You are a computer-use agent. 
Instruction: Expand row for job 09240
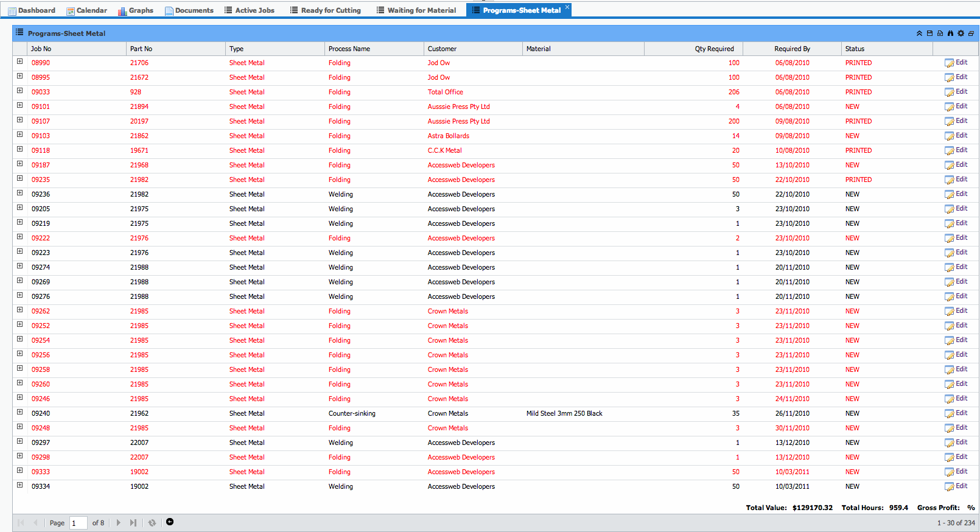[x=19, y=412]
